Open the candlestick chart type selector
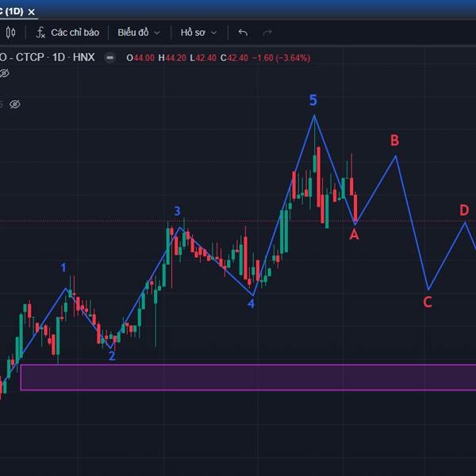The image size is (476, 476). 10,33
